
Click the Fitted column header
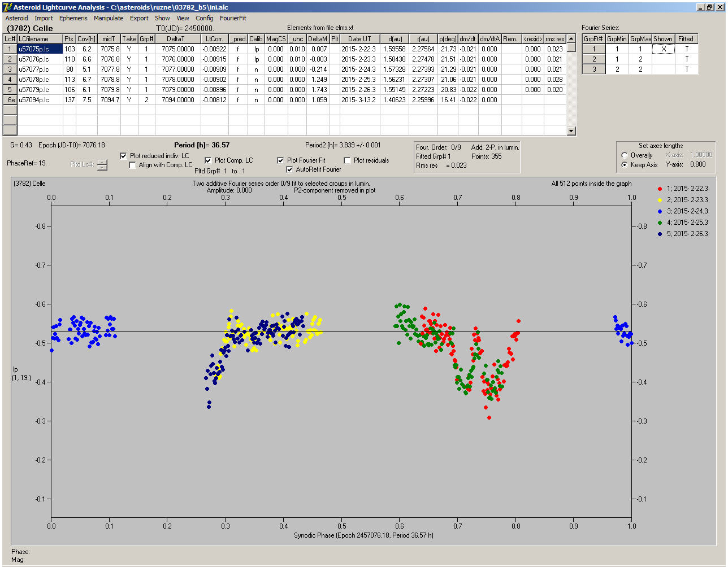686,39
